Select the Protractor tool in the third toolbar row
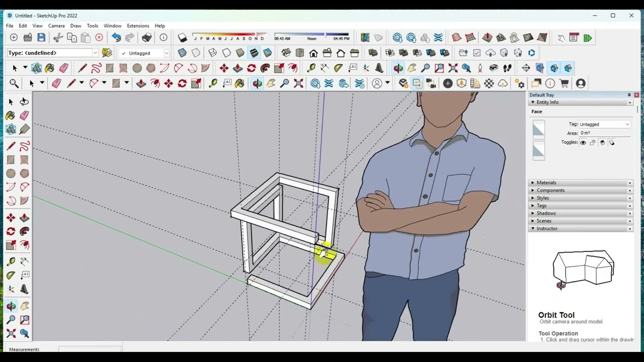 [x=338, y=68]
